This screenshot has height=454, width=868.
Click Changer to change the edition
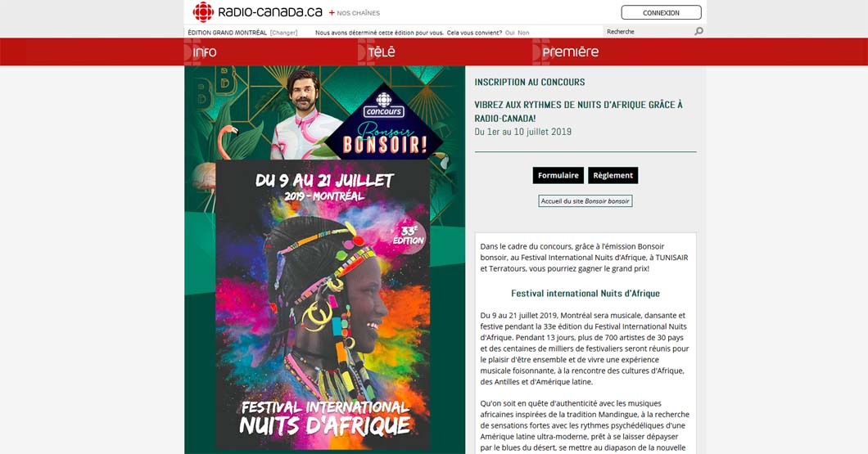[x=284, y=33]
